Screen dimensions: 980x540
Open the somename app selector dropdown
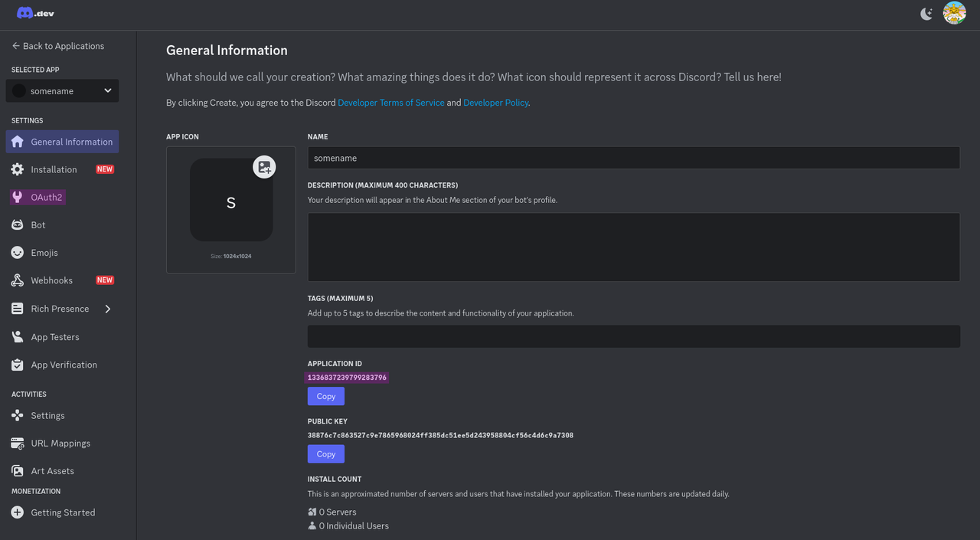tap(62, 90)
